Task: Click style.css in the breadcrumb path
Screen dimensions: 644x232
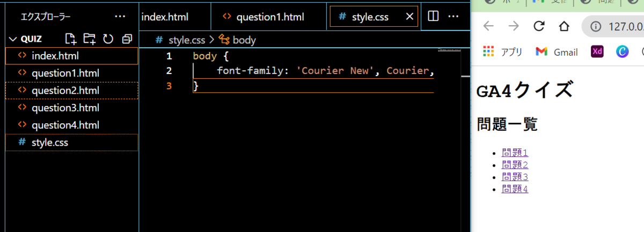Action: (188, 40)
